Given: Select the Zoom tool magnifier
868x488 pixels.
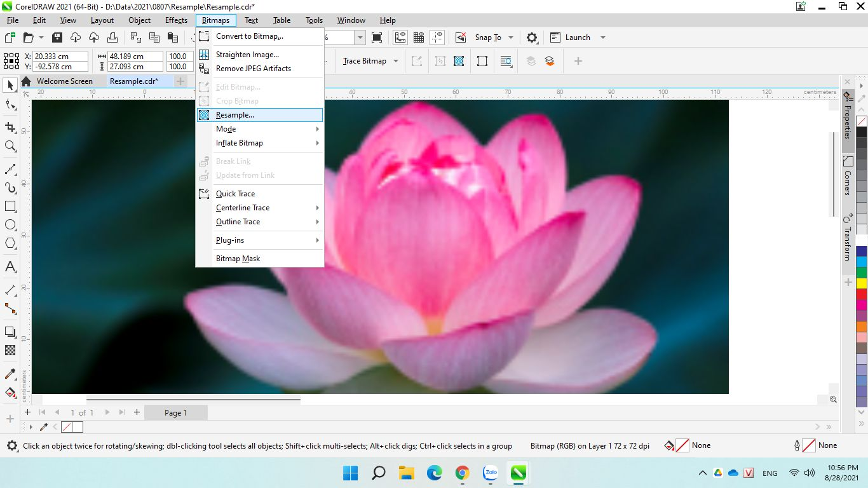Looking at the screenshot, I should pyautogui.click(x=10, y=146).
